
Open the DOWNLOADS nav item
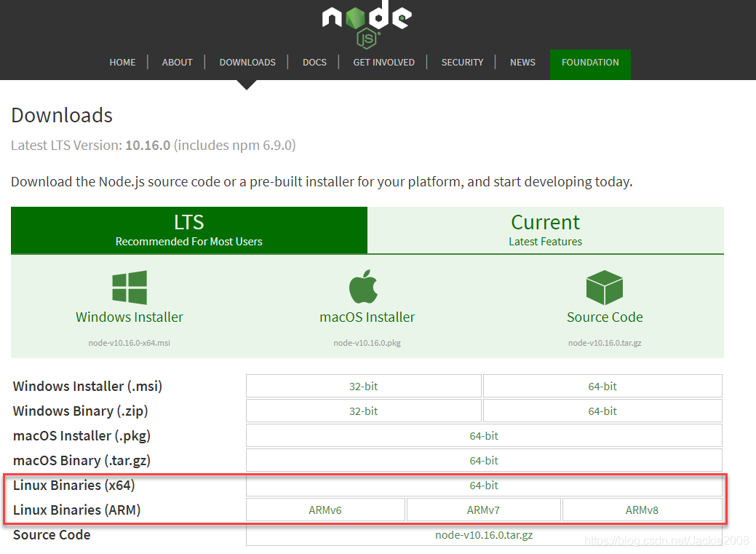tap(247, 63)
